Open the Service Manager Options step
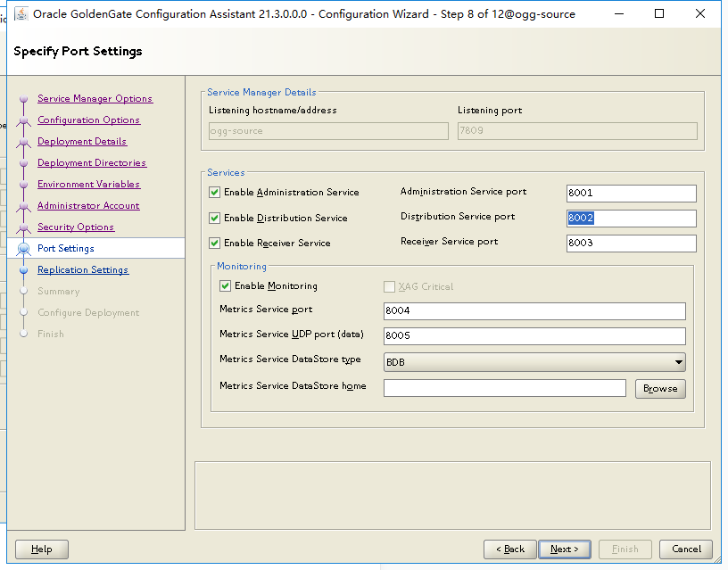Viewport: 728px width, 570px height. point(95,98)
